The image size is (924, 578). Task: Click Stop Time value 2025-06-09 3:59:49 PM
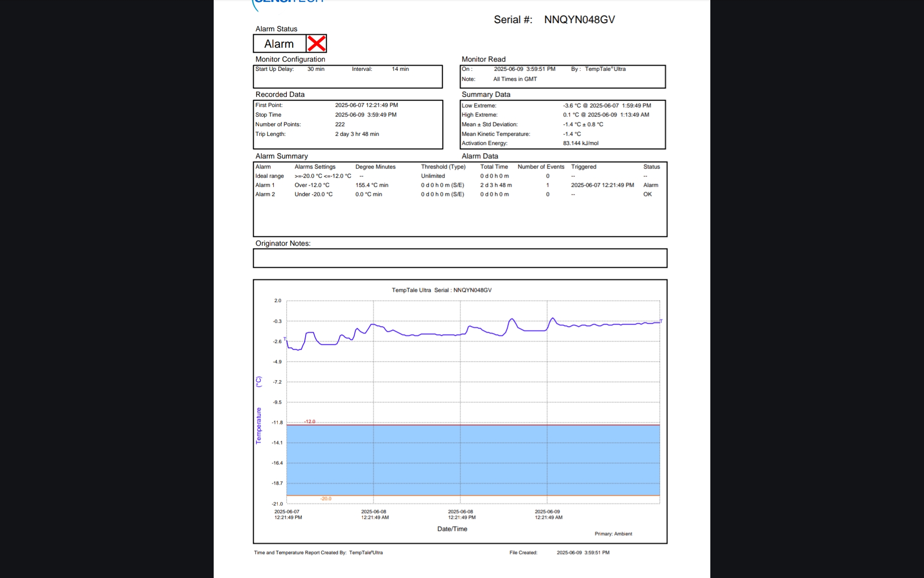click(366, 115)
